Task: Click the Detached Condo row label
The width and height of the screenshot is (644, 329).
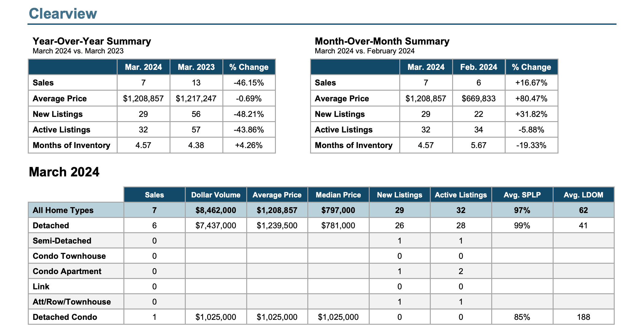Action: point(65,317)
